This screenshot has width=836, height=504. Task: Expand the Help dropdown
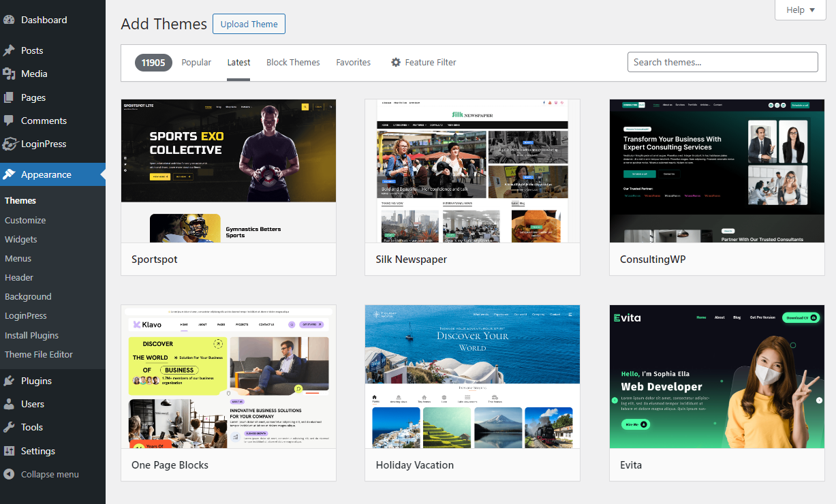801,10
